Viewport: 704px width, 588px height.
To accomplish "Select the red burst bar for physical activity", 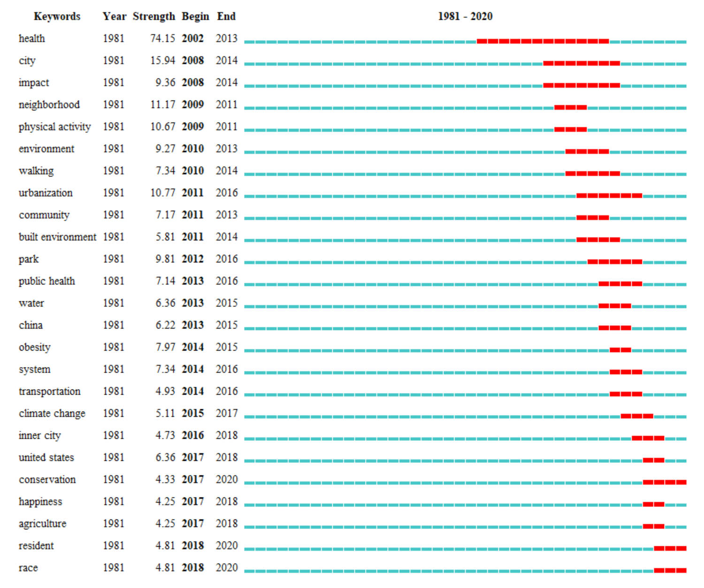I will [571, 130].
